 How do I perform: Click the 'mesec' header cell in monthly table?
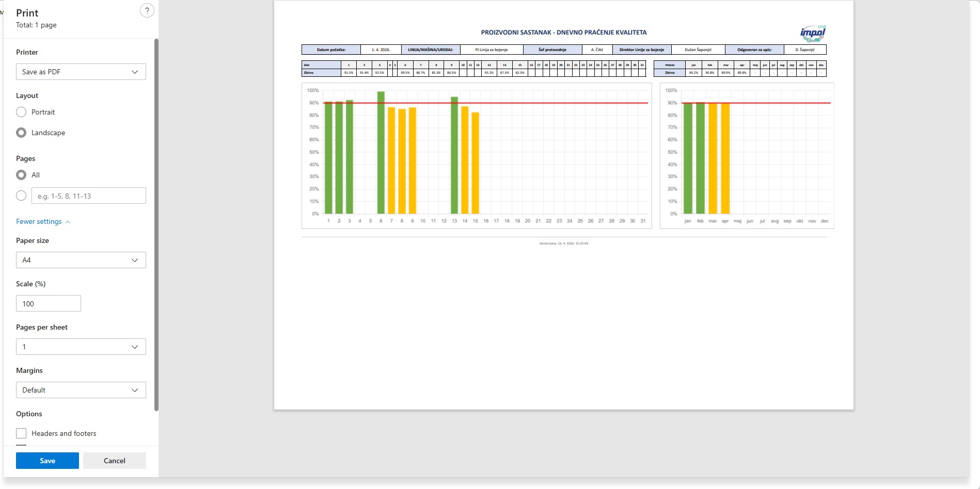pos(670,65)
